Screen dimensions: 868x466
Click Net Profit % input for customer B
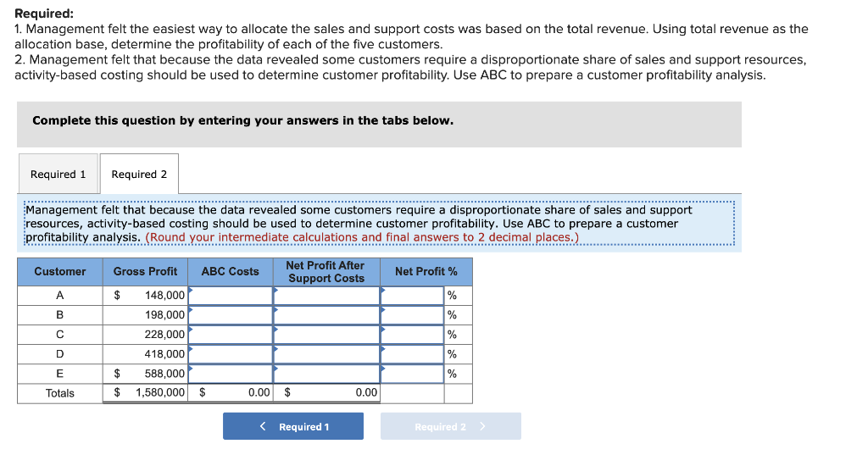413,315
